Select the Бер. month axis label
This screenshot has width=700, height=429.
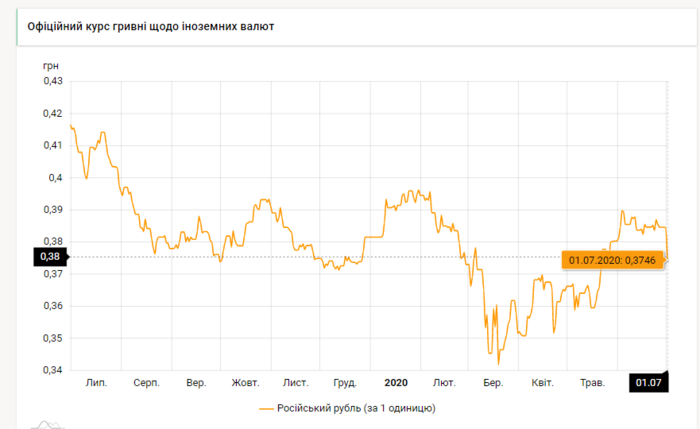point(492,383)
